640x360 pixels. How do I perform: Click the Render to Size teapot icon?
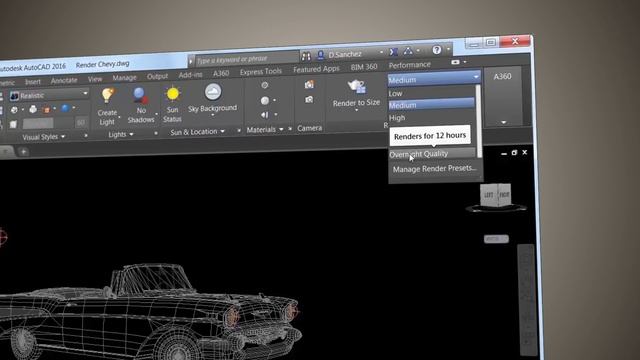point(356,87)
